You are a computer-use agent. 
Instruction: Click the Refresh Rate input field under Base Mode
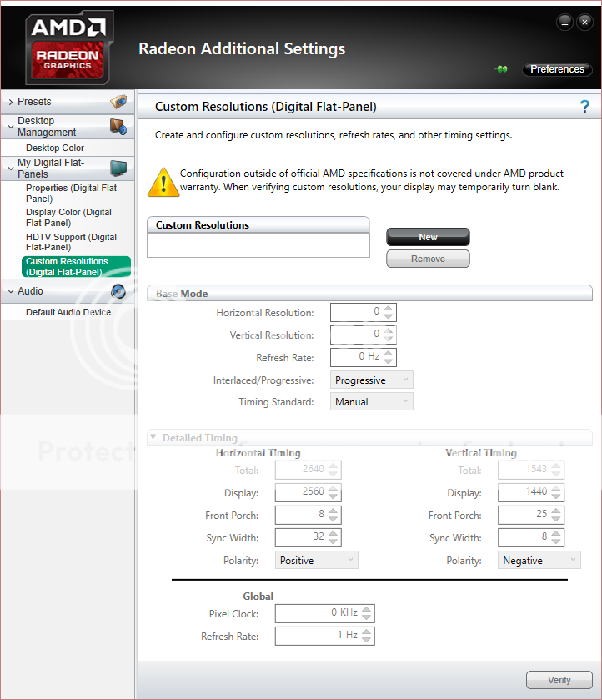pyautogui.click(x=356, y=357)
